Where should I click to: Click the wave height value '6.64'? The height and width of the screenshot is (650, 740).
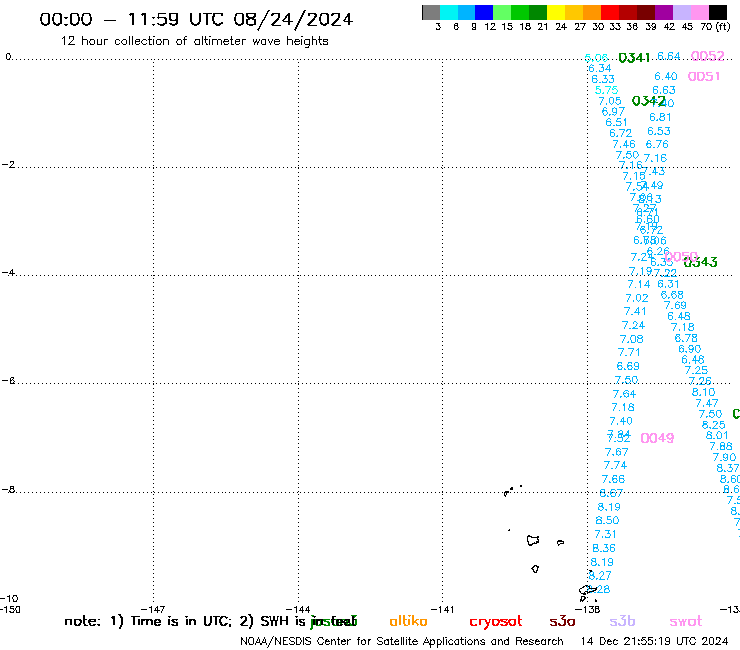(x=669, y=56)
